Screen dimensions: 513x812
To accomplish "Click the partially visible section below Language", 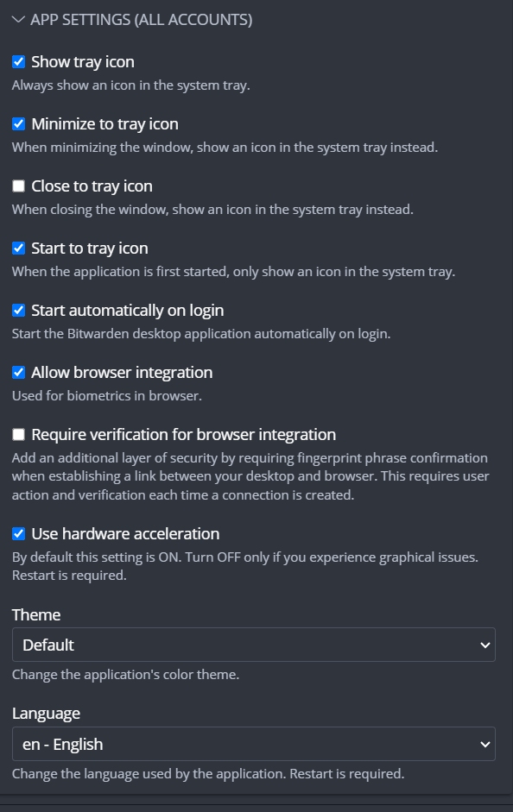I will (x=256, y=807).
